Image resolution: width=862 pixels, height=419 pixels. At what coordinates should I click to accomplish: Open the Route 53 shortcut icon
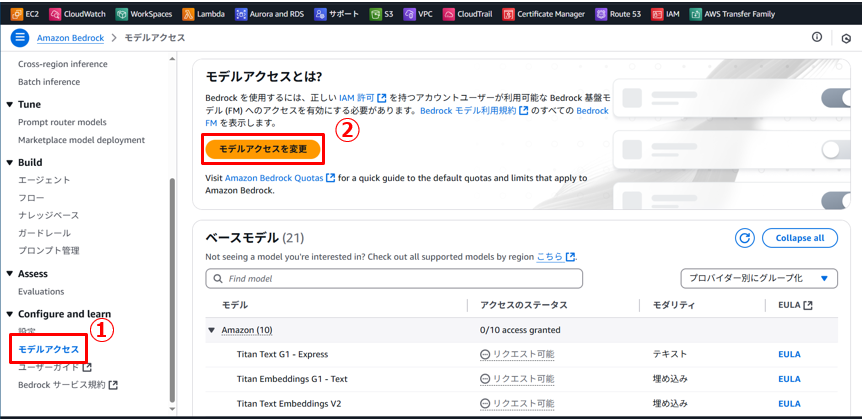pyautogui.click(x=601, y=14)
